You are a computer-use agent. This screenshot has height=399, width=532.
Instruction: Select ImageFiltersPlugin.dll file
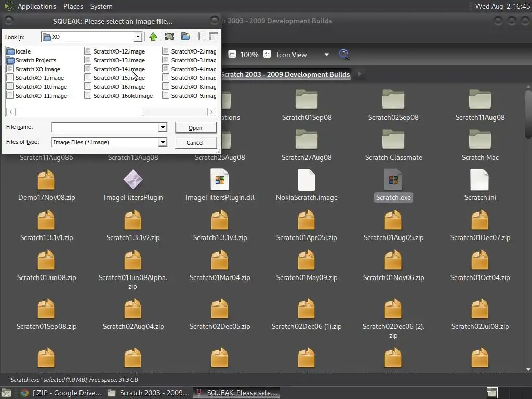pyautogui.click(x=220, y=185)
